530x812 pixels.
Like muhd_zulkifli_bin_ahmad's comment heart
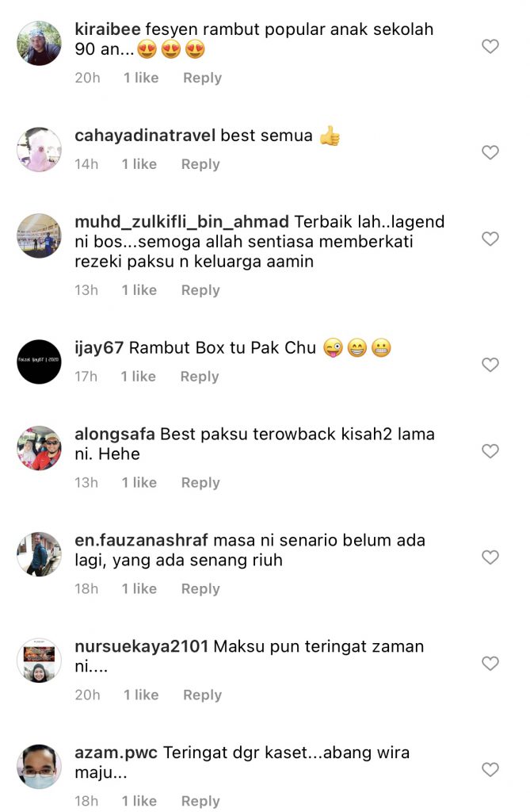pos(490,239)
